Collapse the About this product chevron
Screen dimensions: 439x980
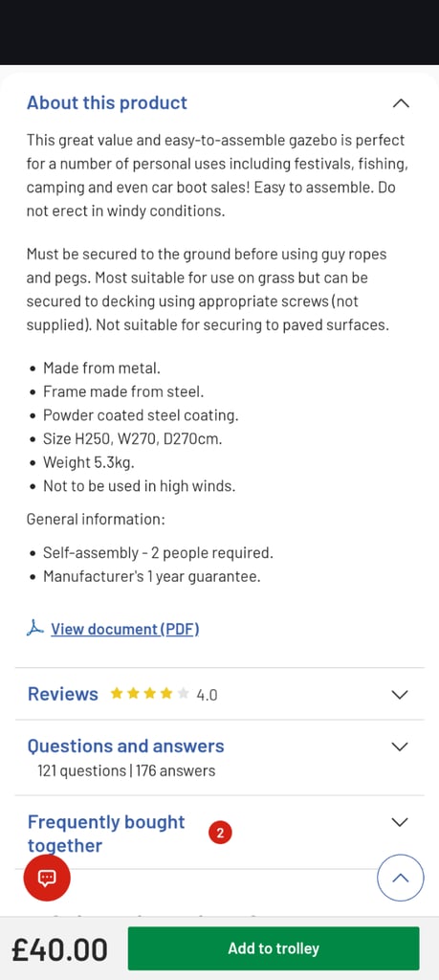[401, 103]
